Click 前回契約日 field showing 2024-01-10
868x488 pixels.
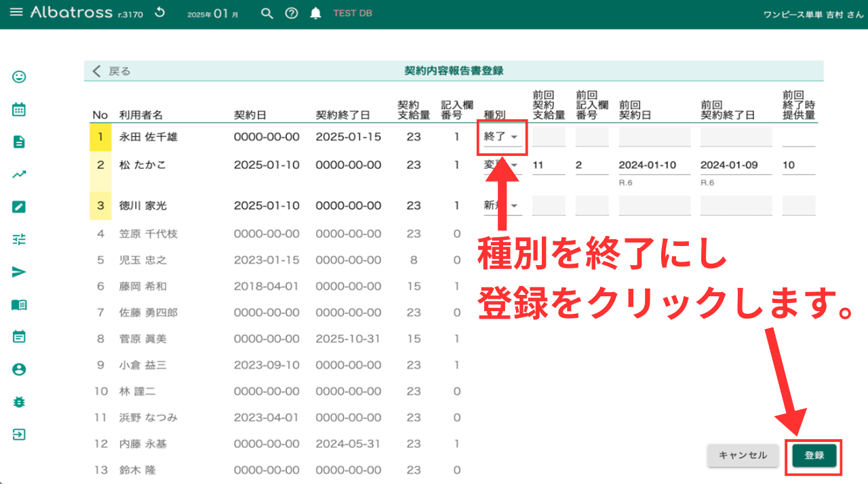coord(654,165)
